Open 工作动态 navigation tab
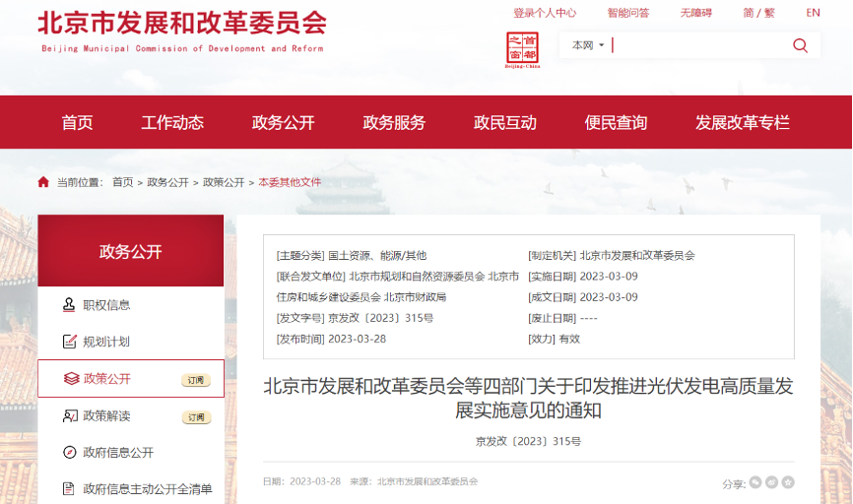Screen dimensions: 853x504 [172, 122]
